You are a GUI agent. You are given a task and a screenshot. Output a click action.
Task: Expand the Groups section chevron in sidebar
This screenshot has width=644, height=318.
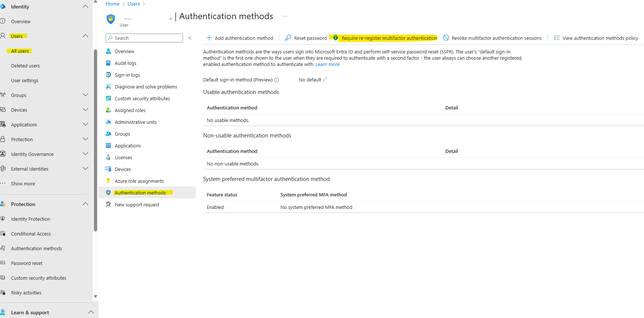85,95
